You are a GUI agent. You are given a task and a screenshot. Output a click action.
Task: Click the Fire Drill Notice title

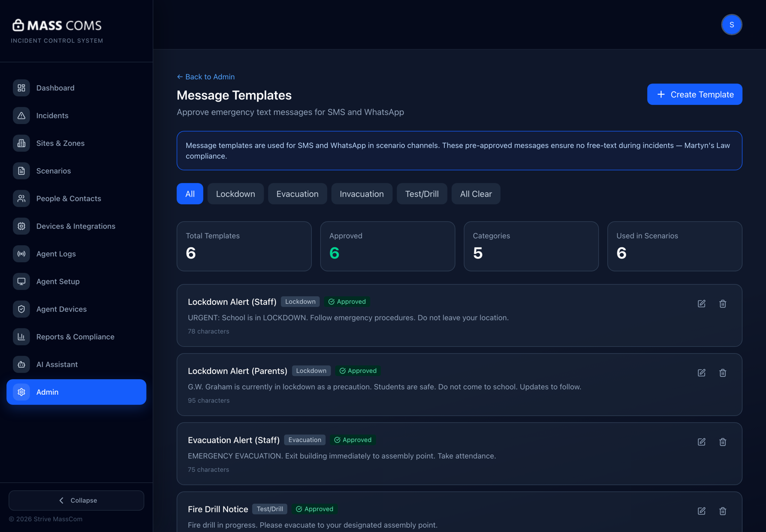(218, 509)
